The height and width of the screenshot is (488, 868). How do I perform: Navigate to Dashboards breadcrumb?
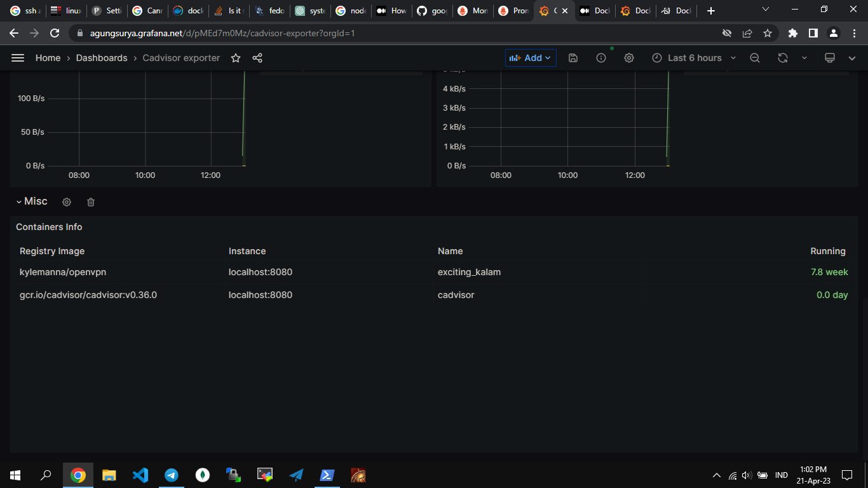(x=102, y=58)
